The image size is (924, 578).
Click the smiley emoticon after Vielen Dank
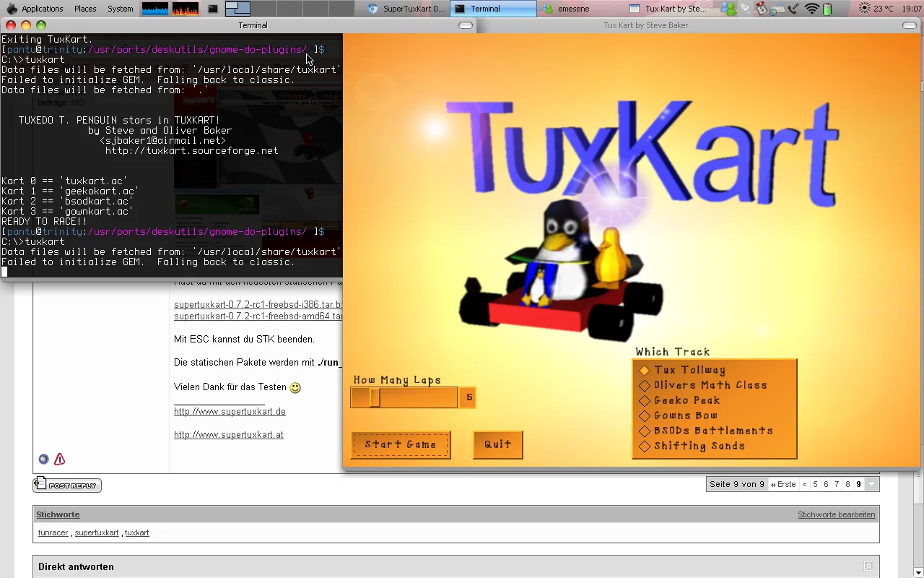(x=295, y=388)
